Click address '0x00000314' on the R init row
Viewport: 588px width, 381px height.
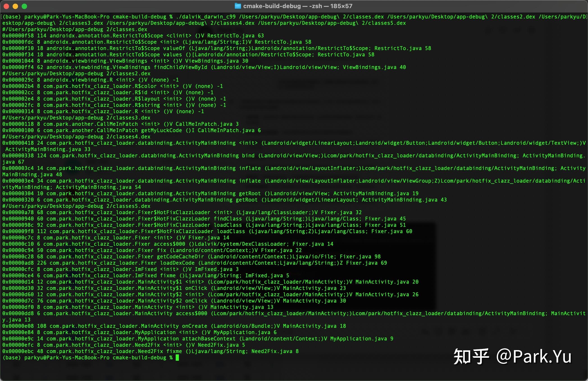pos(18,111)
